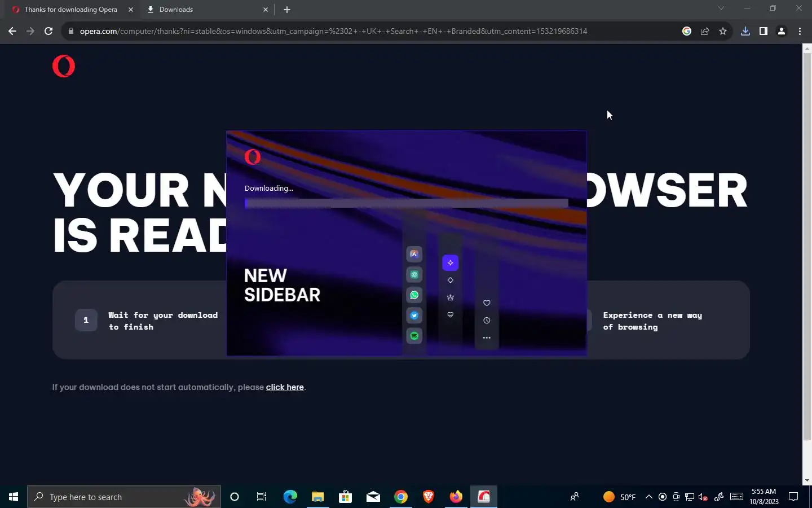Viewport: 812px width, 508px height.
Task: Click the Twitter icon in sidebar preview
Action: click(414, 316)
